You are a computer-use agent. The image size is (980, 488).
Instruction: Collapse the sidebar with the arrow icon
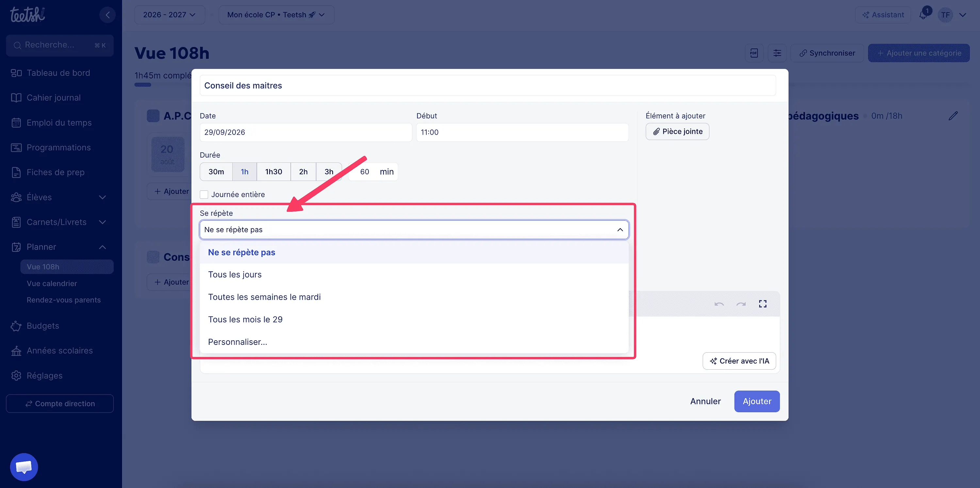point(108,15)
